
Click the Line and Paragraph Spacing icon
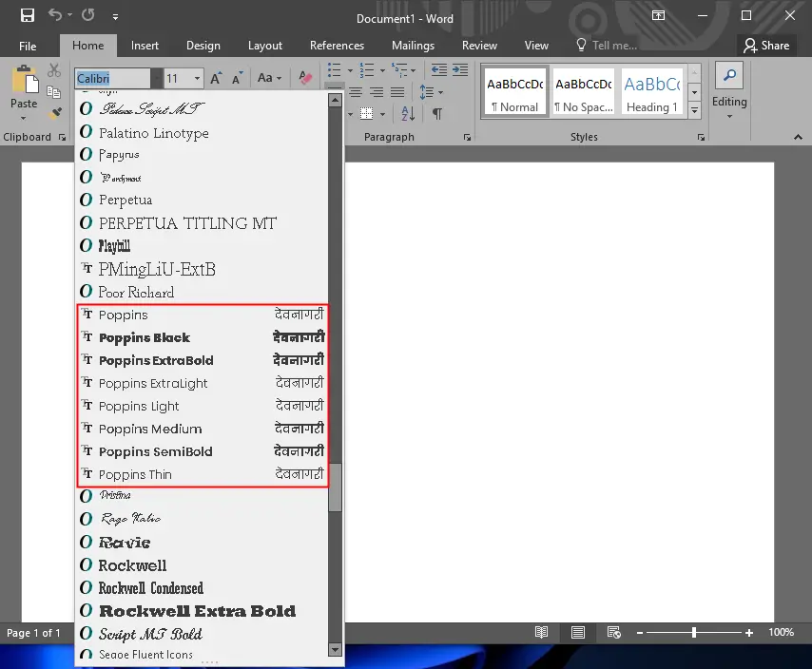[426, 92]
